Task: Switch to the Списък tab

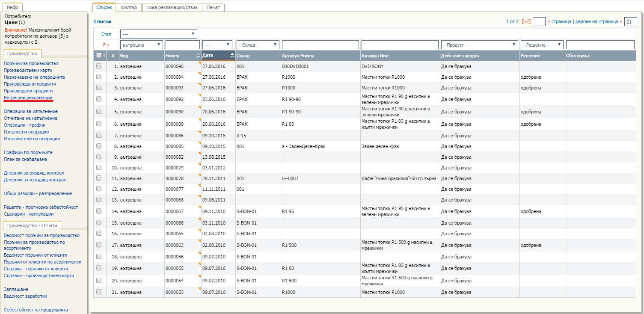Action: 104,7
